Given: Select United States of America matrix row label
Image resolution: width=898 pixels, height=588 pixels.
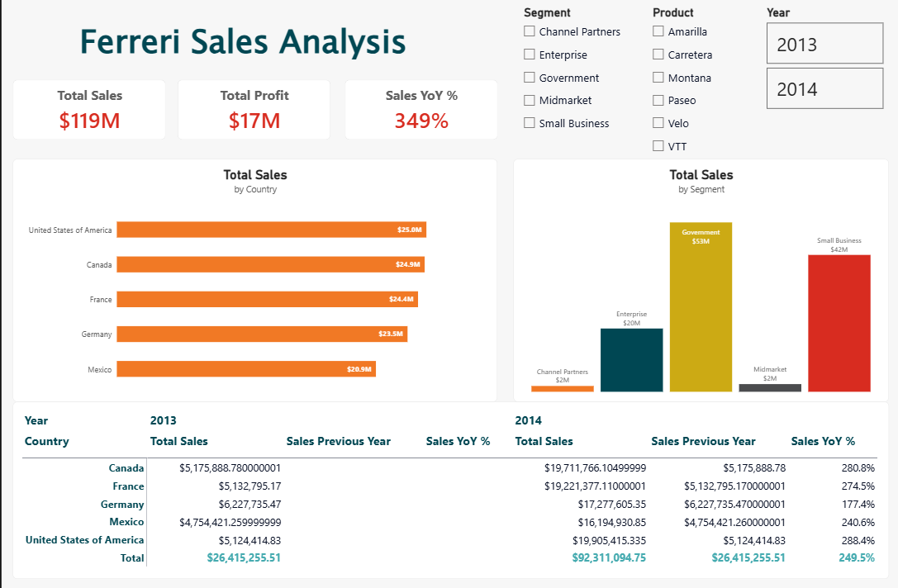Looking at the screenshot, I should point(85,540).
